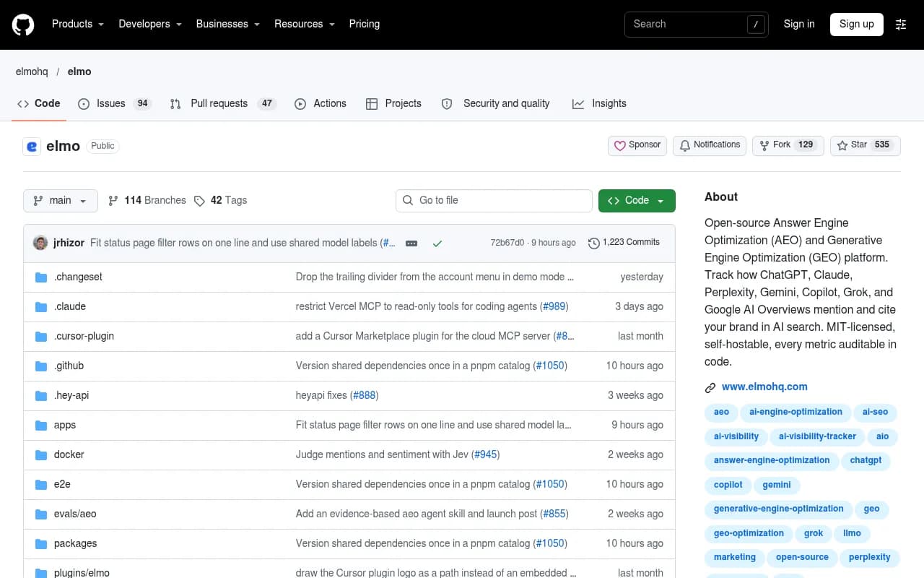Expand the Businesses menu
The width and height of the screenshot is (924, 578).
pos(228,24)
